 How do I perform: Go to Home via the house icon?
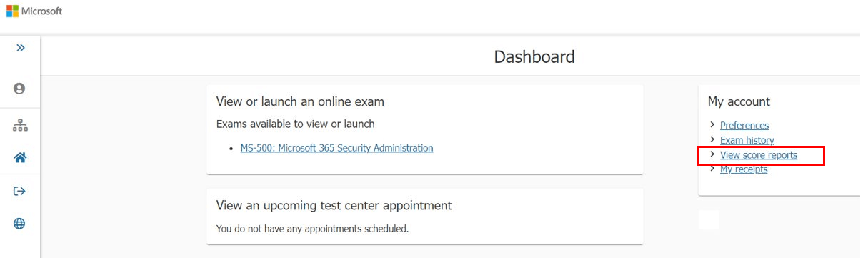(x=20, y=158)
